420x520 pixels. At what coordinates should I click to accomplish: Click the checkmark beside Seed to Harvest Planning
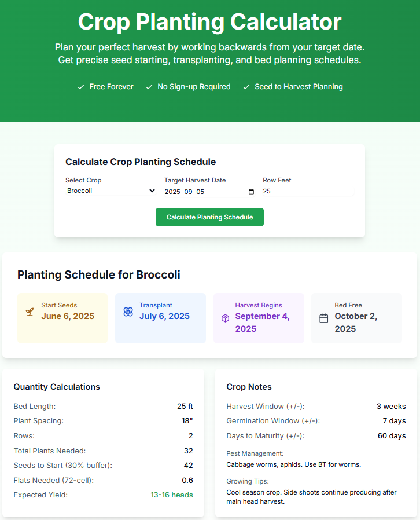click(246, 87)
